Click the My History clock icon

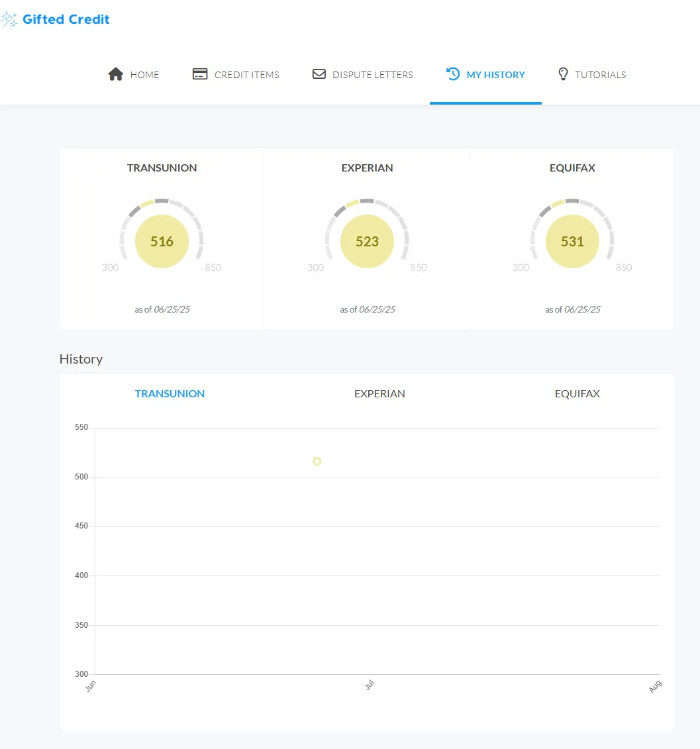(x=453, y=74)
